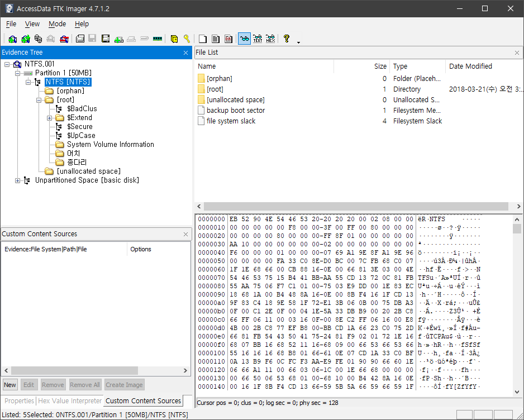Select file system slack in File List
524x420 pixels.
tap(231, 121)
